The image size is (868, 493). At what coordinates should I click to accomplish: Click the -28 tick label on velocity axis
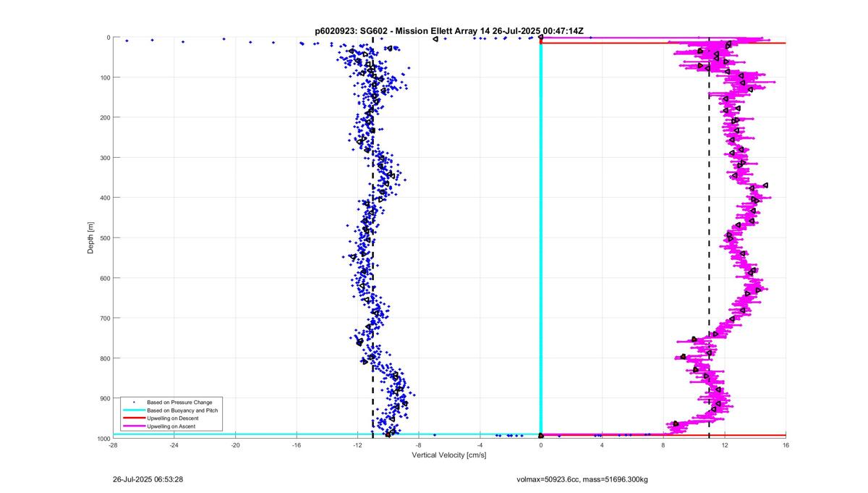(x=113, y=444)
